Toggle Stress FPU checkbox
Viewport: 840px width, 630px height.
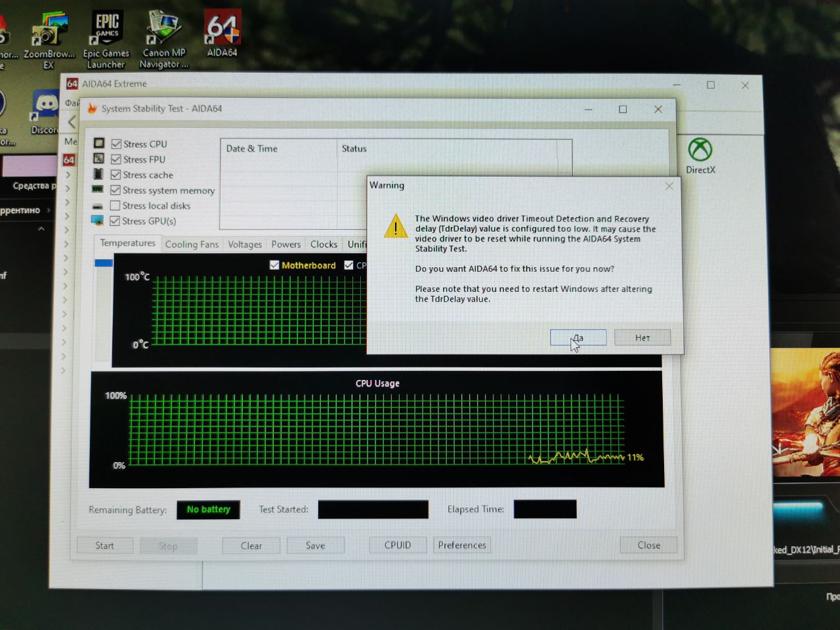[116, 159]
